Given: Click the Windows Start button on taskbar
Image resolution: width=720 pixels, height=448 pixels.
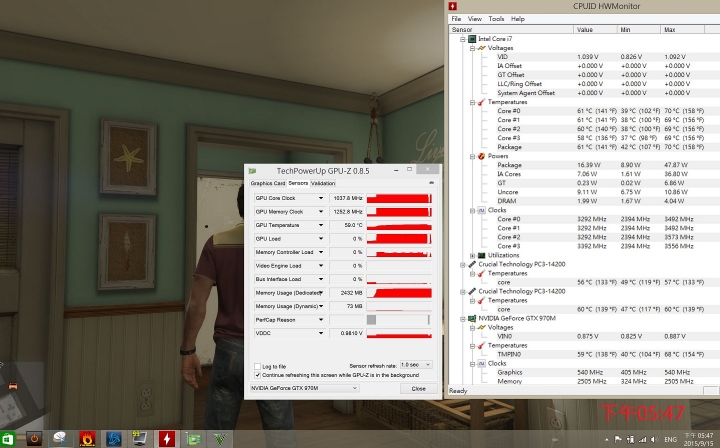Looking at the screenshot, I should pyautogui.click(x=8, y=439).
